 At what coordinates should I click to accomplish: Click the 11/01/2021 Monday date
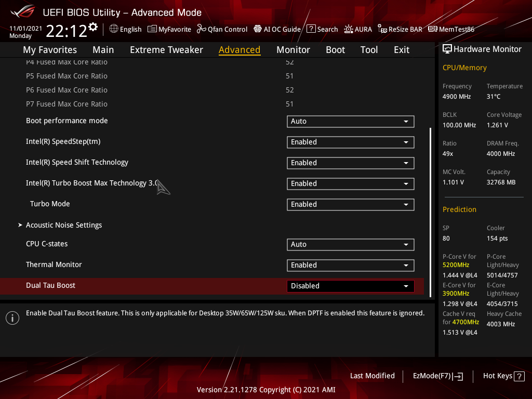25,32
